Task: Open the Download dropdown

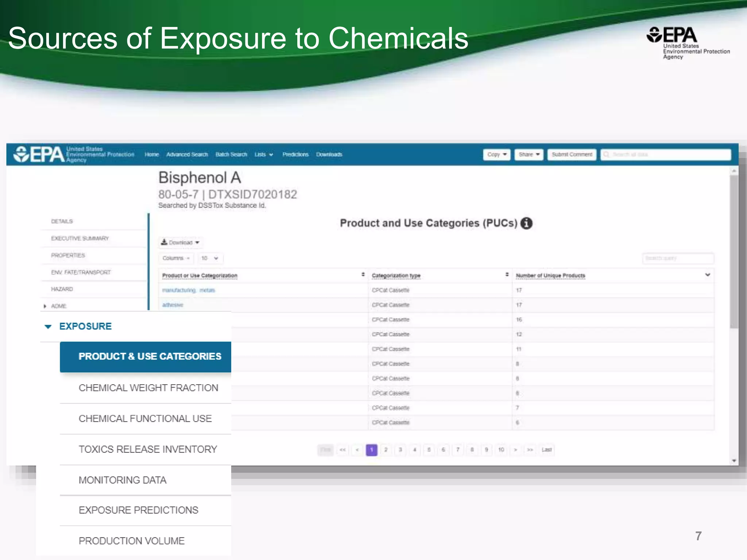Action: (x=181, y=242)
